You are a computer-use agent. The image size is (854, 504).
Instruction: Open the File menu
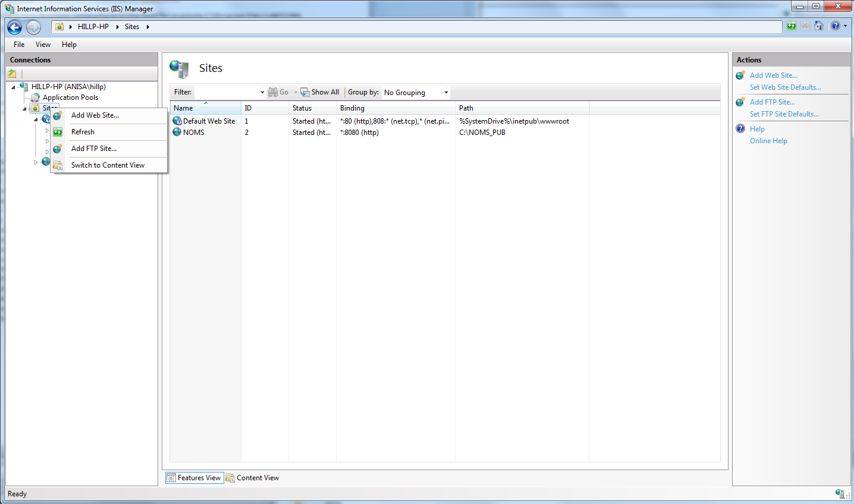(x=19, y=45)
